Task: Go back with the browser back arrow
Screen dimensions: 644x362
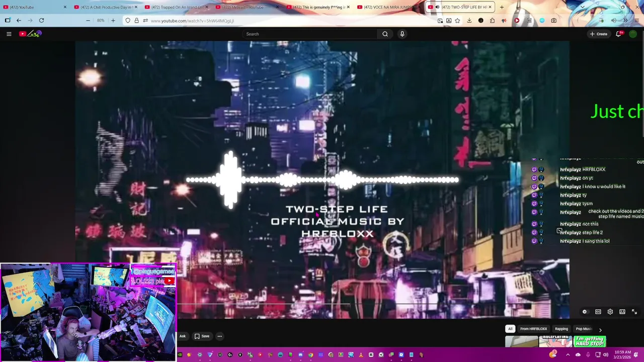Action: click(x=19, y=21)
